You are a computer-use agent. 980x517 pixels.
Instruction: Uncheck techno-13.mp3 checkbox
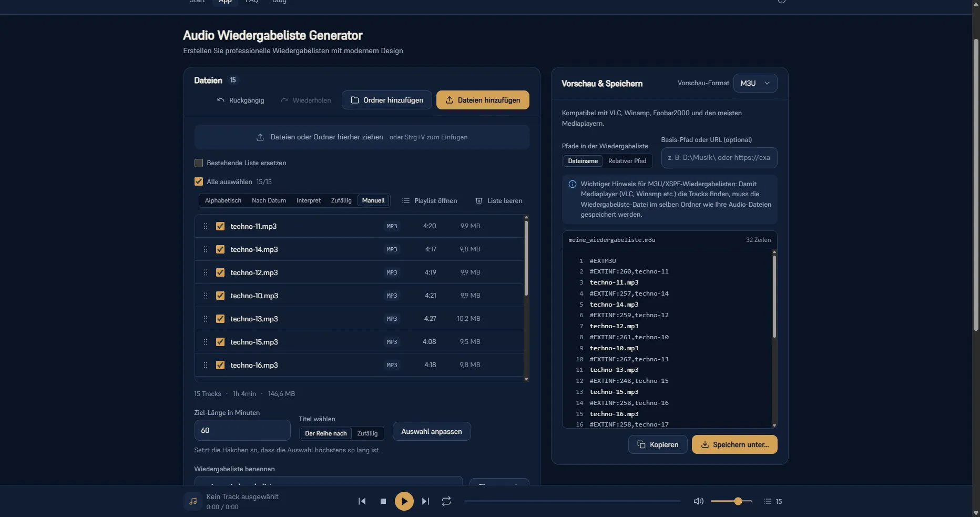click(x=220, y=319)
